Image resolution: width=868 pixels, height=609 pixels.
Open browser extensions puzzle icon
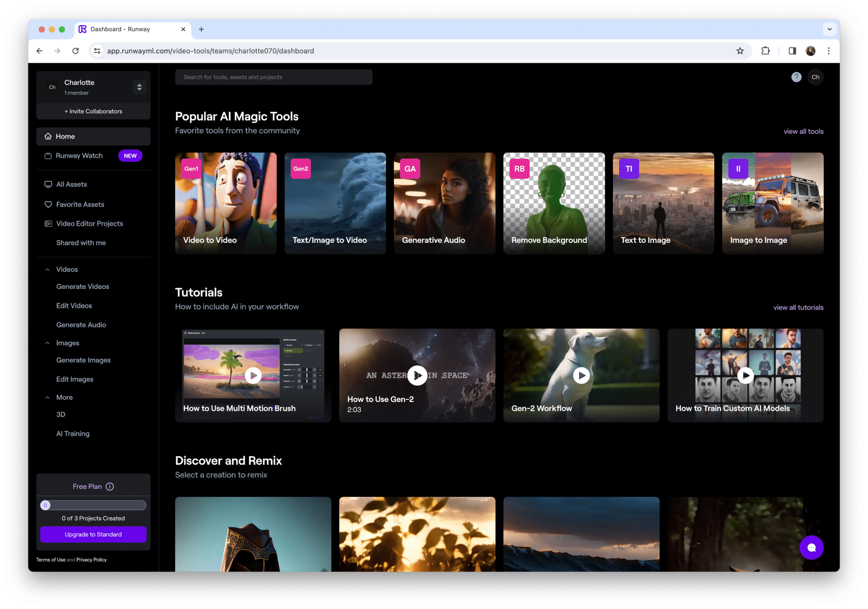(x=765, y=51)
